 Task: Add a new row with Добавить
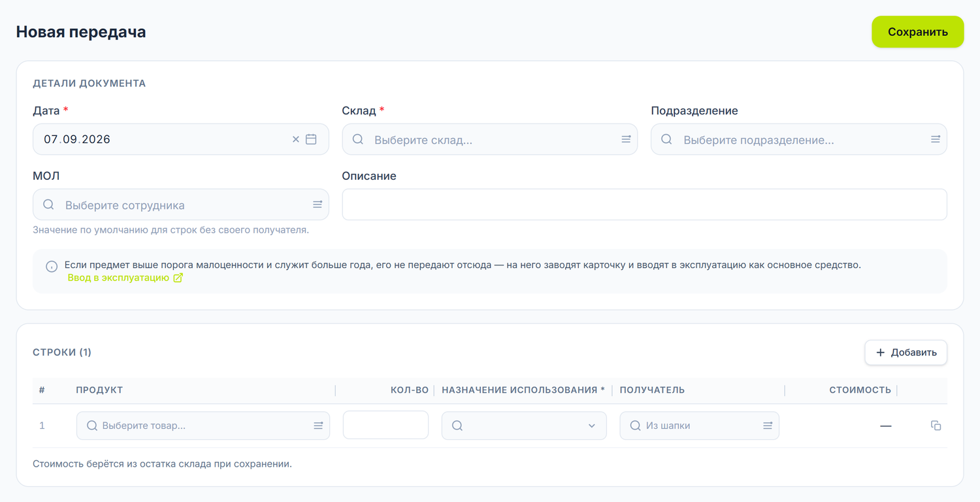point(906,352)
